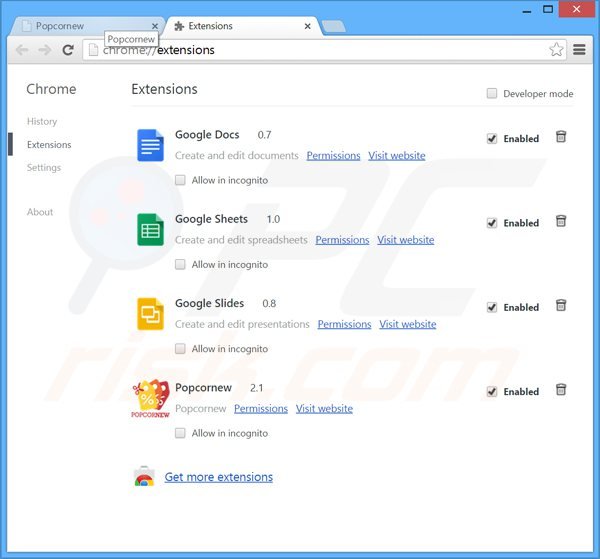Image resolution: width=600 pixels, height=559 pixels.
Task: Select Extensions in the sidebar
Action: click(x=49, y=145)
